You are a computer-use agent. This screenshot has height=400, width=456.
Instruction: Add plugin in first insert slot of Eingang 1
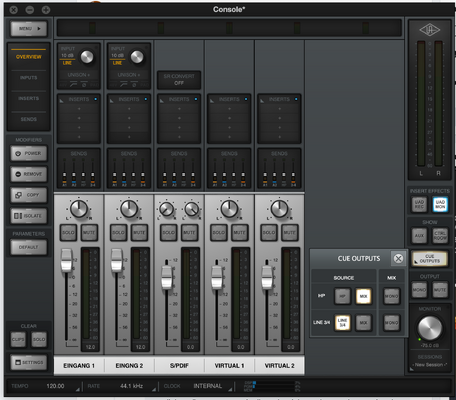point(79,109)
